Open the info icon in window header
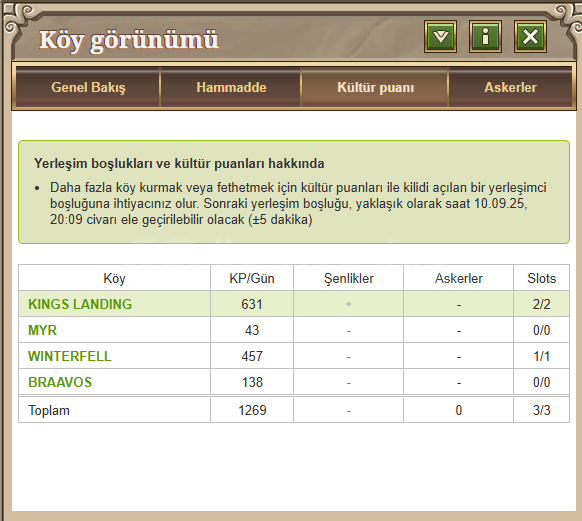This screenshot has height=521, width=582. (x=485, y=36)
